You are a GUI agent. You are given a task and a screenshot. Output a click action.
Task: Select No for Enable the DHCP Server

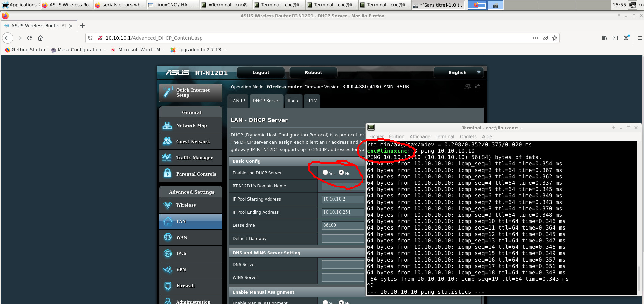[341, 173]
